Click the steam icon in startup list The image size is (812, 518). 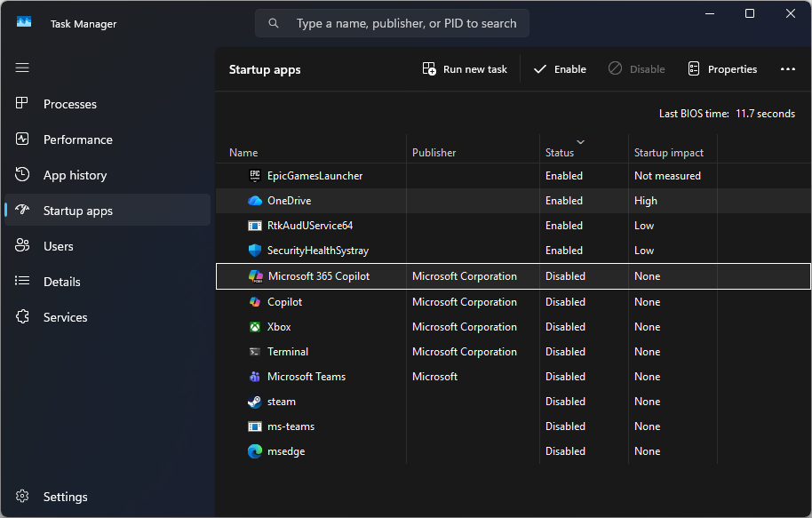(255, 402)
